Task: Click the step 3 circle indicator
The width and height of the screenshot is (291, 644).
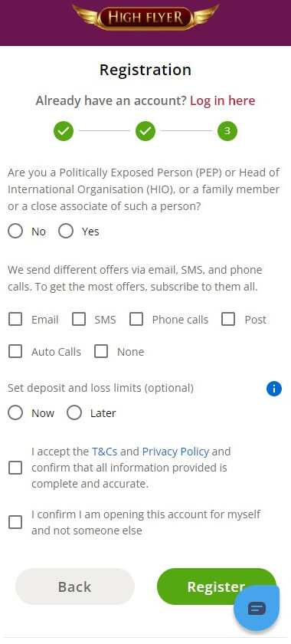Action: (227, 131)
